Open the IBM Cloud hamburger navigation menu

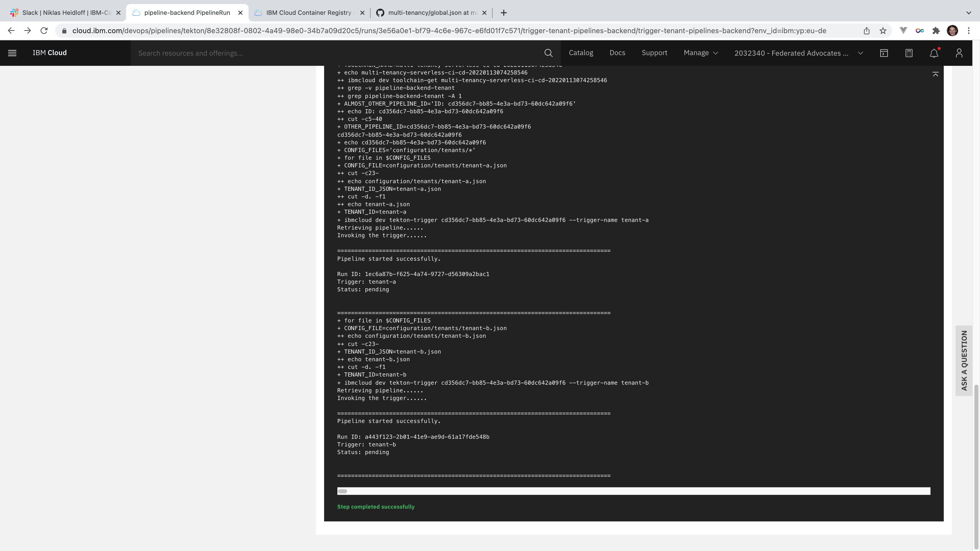12,53
